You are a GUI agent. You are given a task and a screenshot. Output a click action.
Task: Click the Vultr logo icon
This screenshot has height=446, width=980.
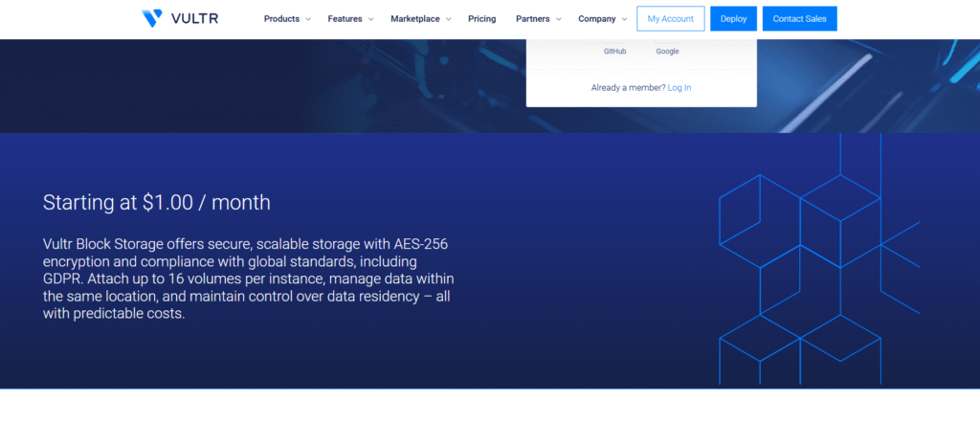pos(151,18)
